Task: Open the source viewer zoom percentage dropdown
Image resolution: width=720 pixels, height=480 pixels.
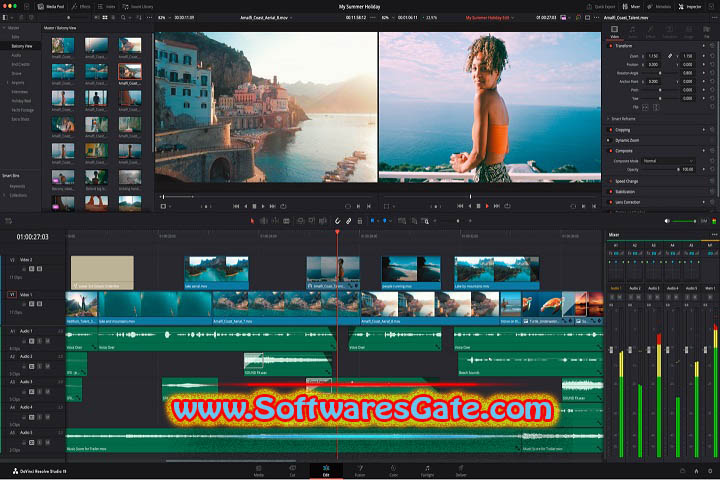Action: [x=163, y=17]
